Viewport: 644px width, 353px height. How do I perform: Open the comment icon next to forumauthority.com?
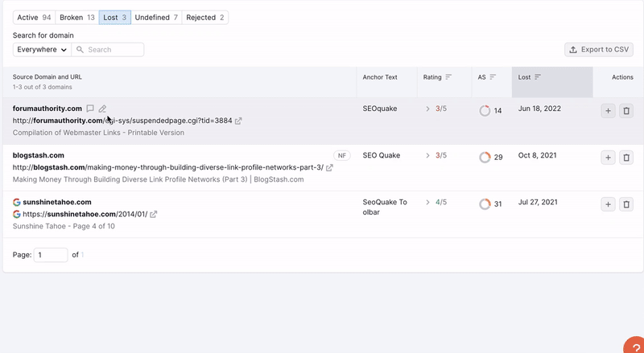(x=90, y=109)
